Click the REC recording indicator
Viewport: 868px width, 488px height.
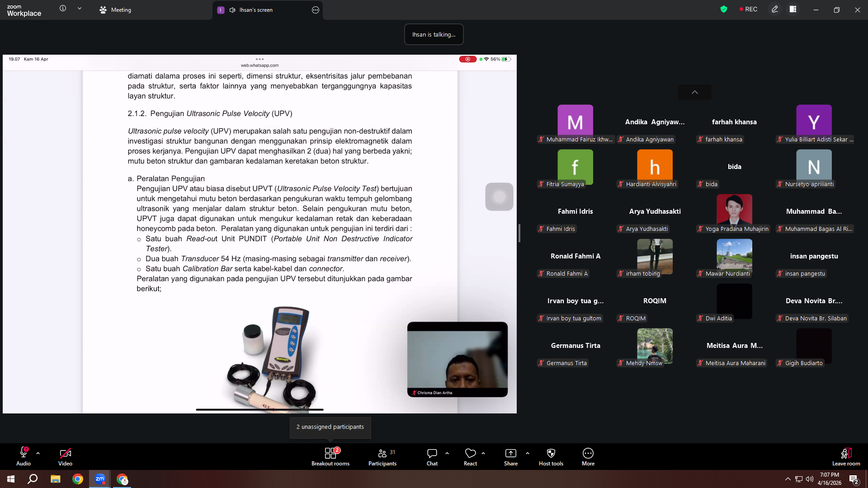point(748,9)
